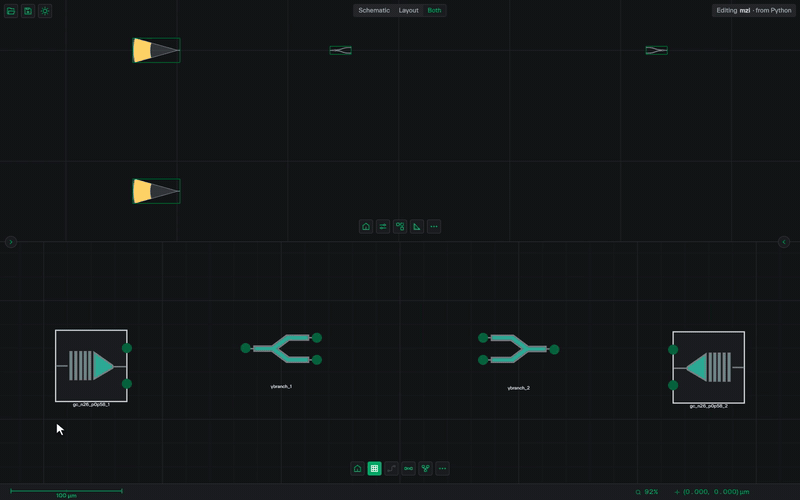
Task: Open more options in schematic toolbar
Action: [442, 468]
